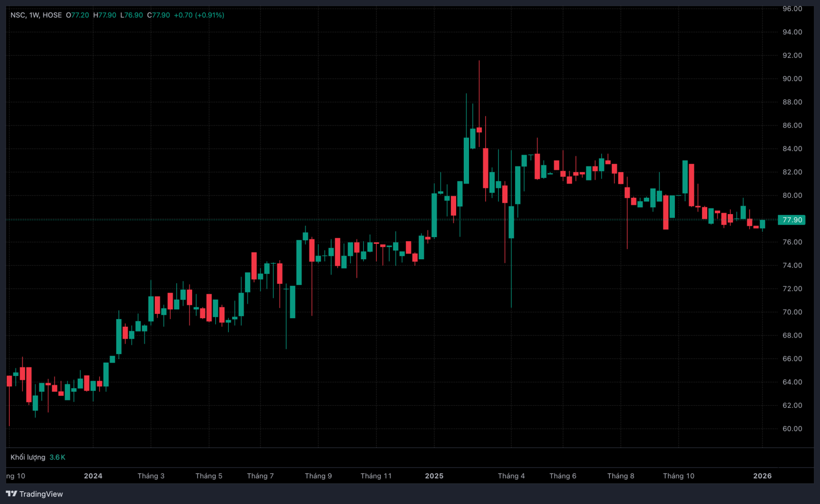Click the high value H77.90 in legend
Viewport: 820px width, 504px height.
(105, 15)
